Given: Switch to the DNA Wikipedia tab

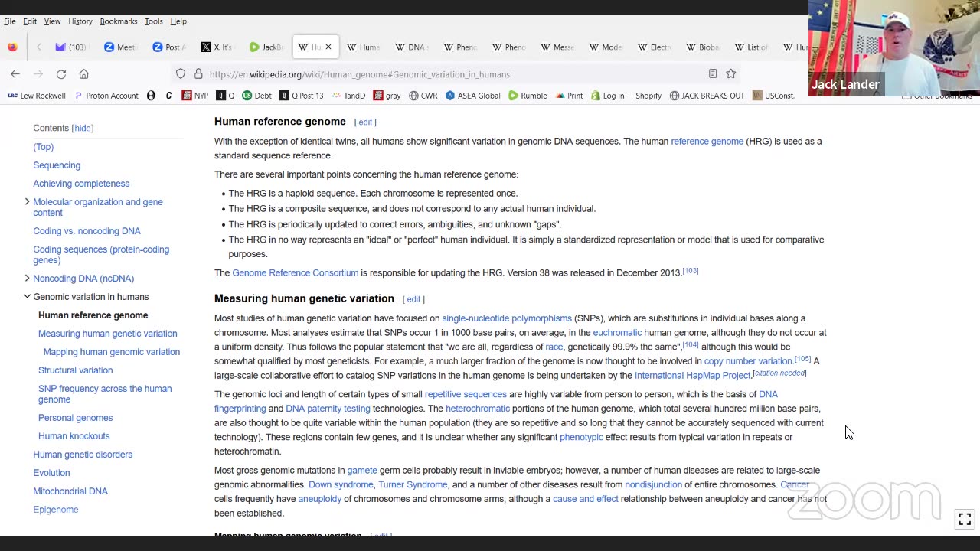Looking at the screenshot, I should [x=412, y=47].
